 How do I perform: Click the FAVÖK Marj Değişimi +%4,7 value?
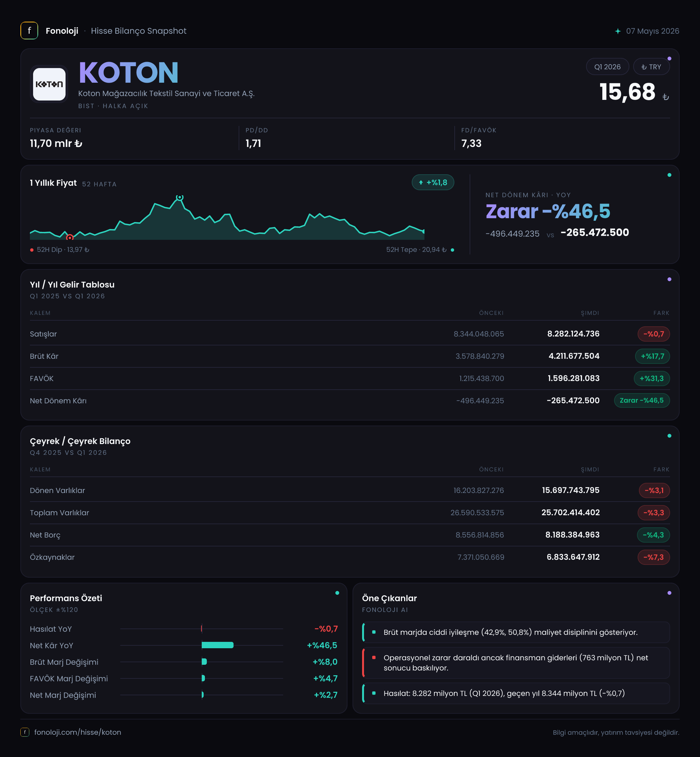[x=325, y=679]
